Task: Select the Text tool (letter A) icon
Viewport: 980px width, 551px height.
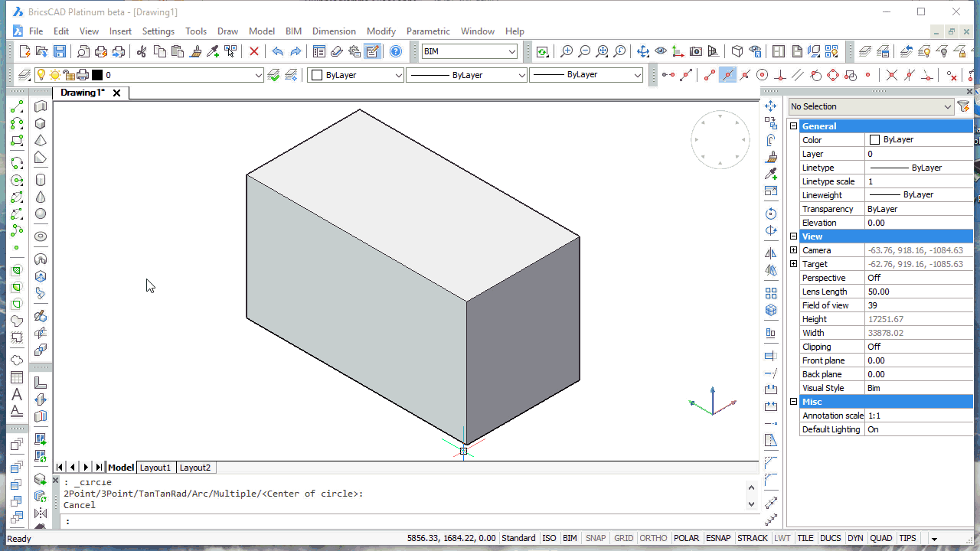Action: coord(17,395)
